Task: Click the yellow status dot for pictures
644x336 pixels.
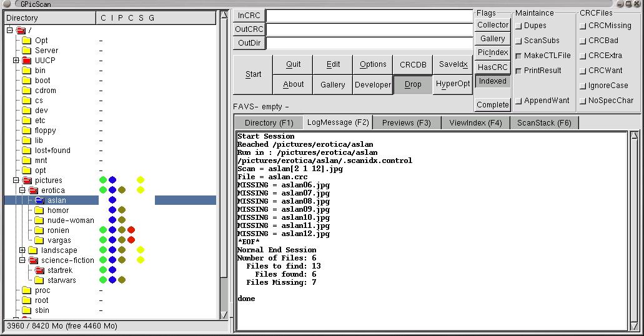Action: (x=141, y=180)
